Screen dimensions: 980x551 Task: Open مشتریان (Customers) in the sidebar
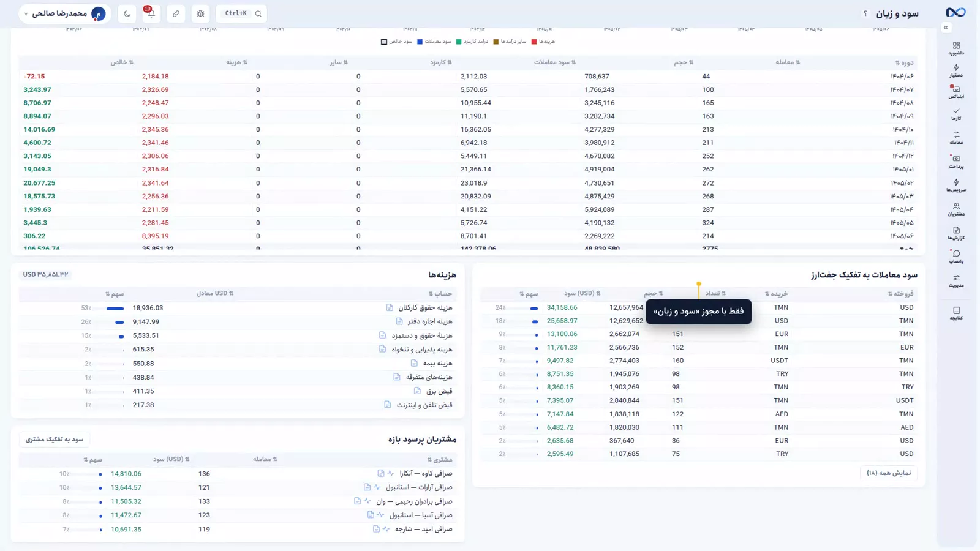tap(956, 209)
